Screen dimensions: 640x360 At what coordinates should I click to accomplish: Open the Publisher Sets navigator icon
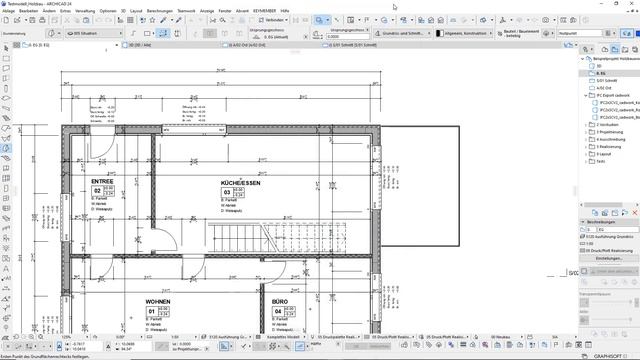[x=635, y=49]
